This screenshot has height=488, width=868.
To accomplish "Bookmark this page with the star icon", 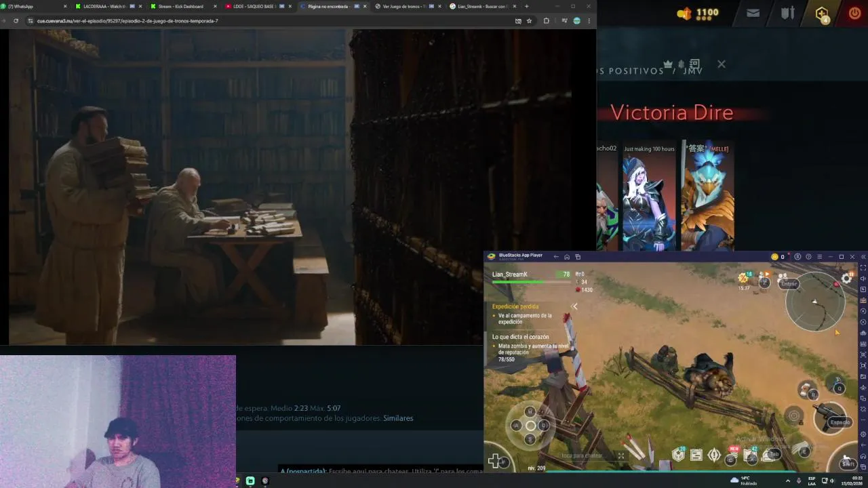I will 529,21.
